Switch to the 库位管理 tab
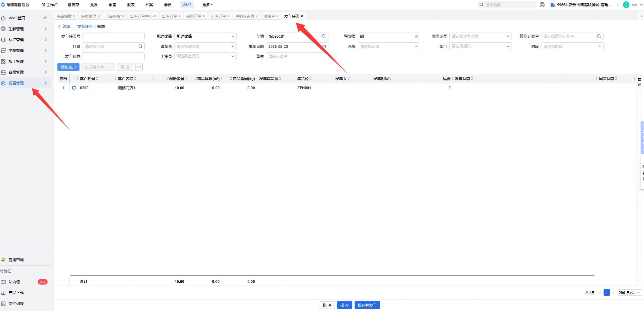The width and height of the screenshot is (644, 311). (x=88, y=16)
